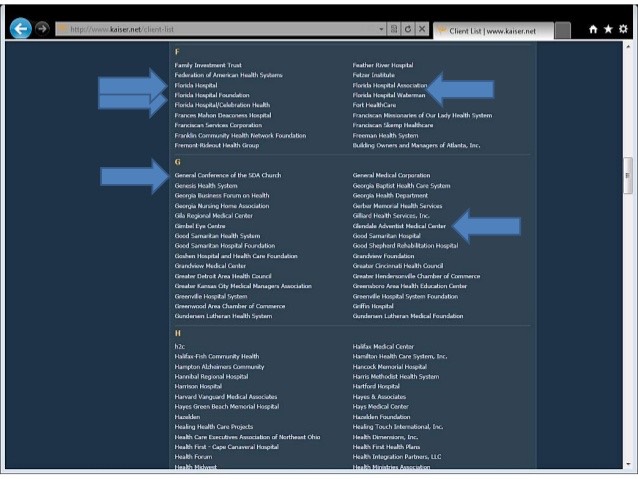Click Georgia Baptist Health Care System
This screenshot has width=638, height=479.
coord(402,186)
